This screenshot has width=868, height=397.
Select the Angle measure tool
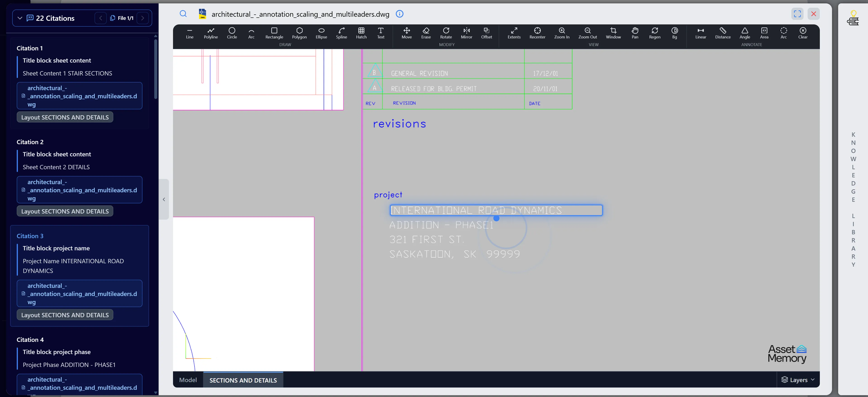745,33
